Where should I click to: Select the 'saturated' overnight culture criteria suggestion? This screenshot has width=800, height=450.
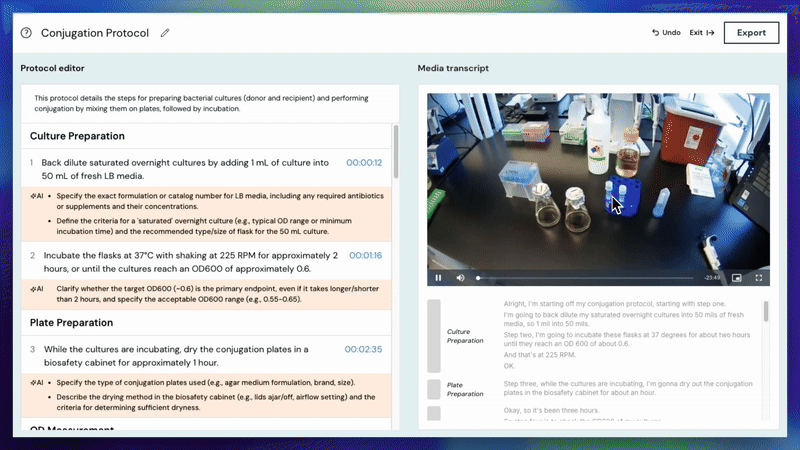[204, 226]
